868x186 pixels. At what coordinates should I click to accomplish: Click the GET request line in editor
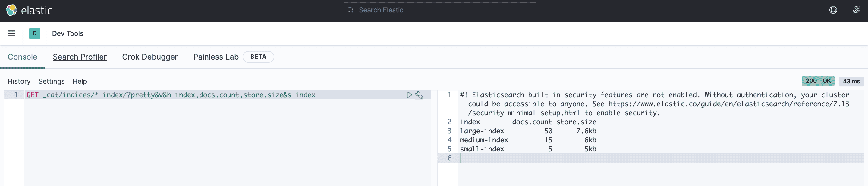click(x=171, y=95)
